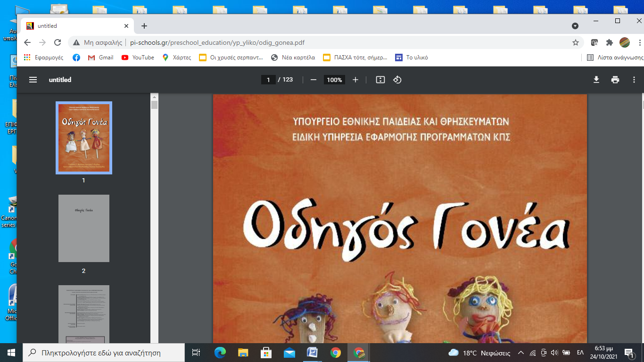Open a new browser tab
Viewport: 644px width, 362px height.
[144, 26]
